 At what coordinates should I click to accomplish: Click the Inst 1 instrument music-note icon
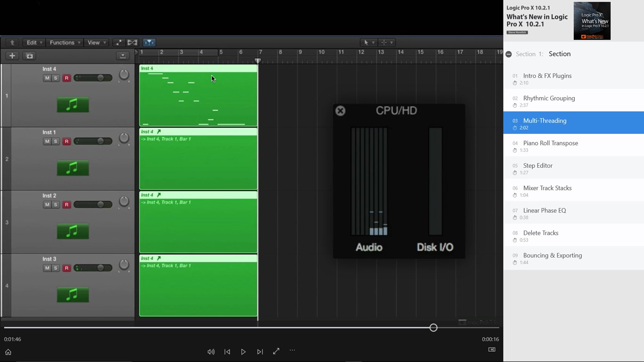click(73, 168)
